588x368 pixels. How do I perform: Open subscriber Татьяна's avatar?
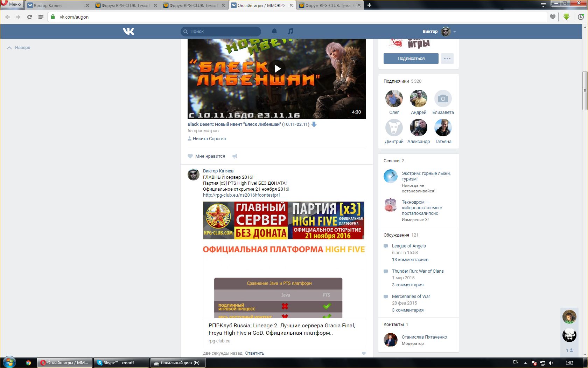[x=443, y=128]
